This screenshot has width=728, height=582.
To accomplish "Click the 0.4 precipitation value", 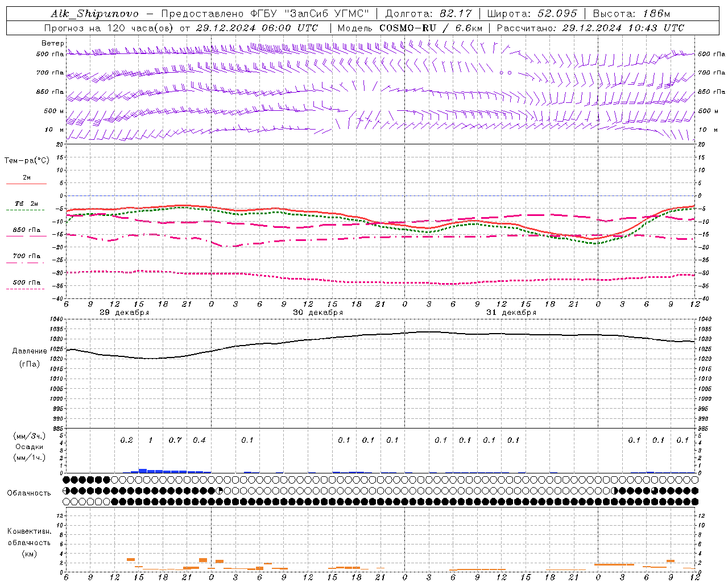I will [199, 440].
